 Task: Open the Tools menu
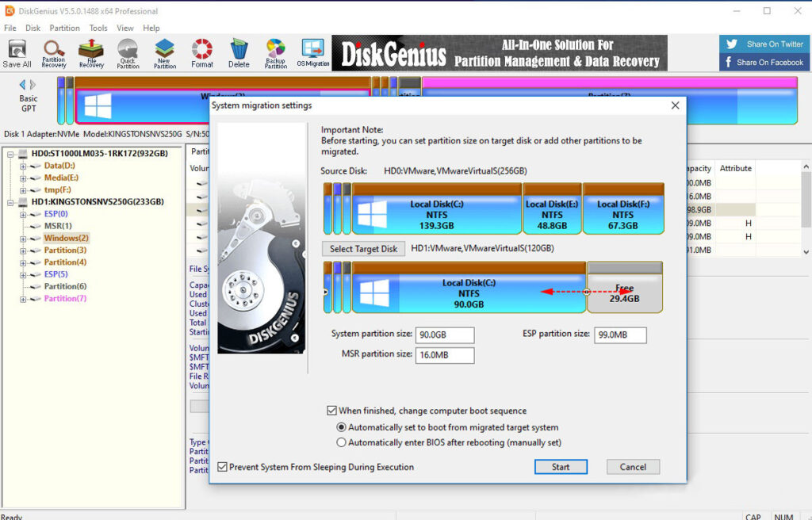tap(98, 28)
